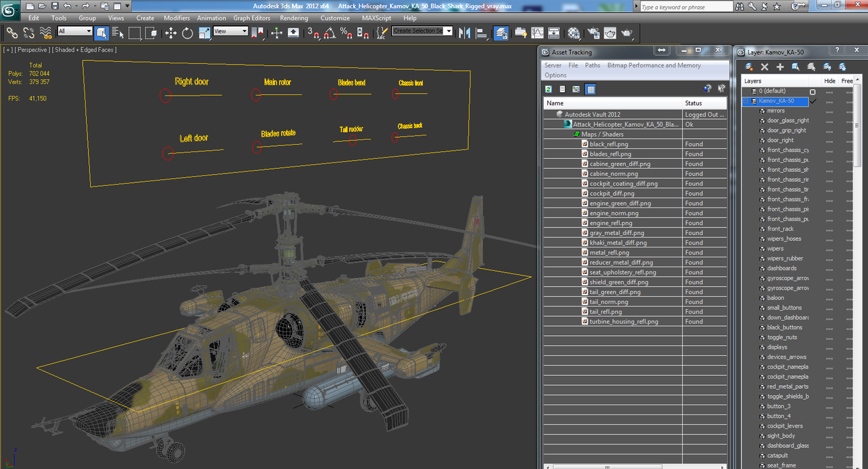Toggle Angle Snap
This screenshot has height=469, width=868.
click(x=330, y=33)
